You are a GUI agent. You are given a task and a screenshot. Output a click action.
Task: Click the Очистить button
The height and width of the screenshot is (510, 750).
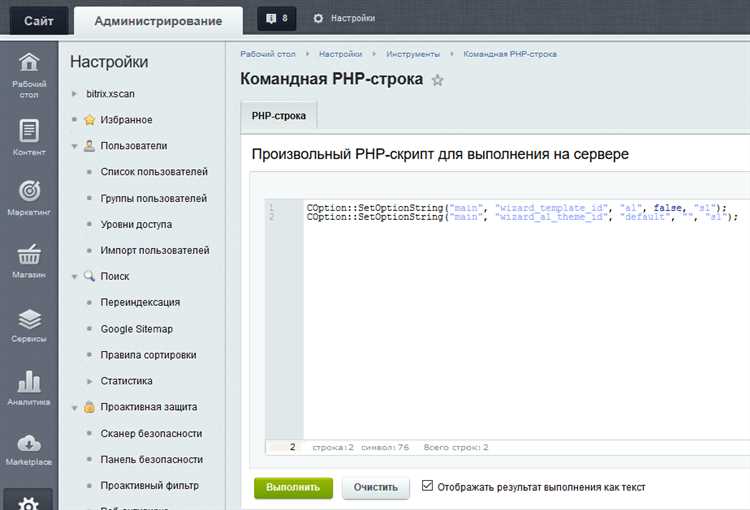coord(375,488)
